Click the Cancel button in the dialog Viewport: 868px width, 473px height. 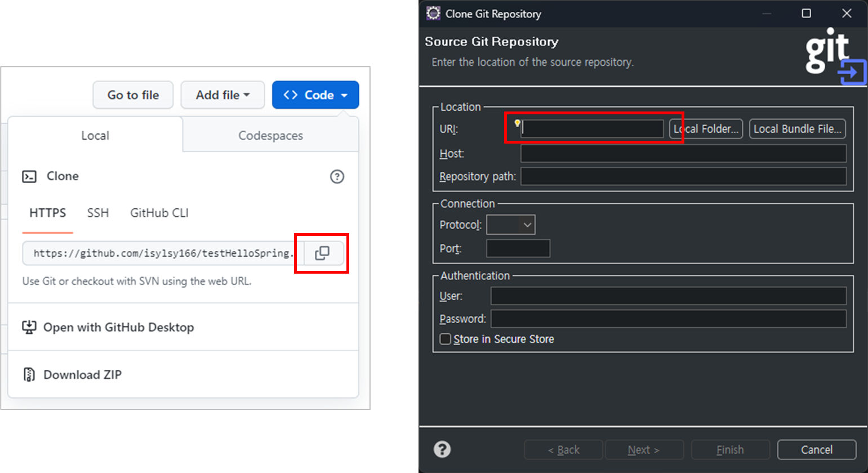point(817,450)
